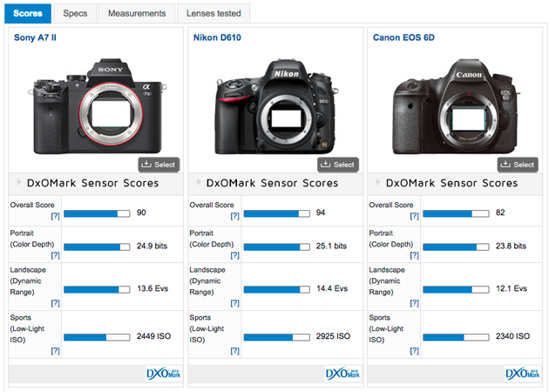Open the Specs tab
Image resolution: width=549 pixels, height=392 pixels.
75,14
